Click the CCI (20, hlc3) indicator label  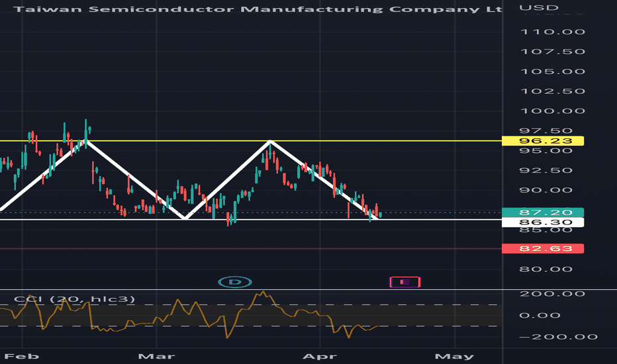(x=74, y=299)
